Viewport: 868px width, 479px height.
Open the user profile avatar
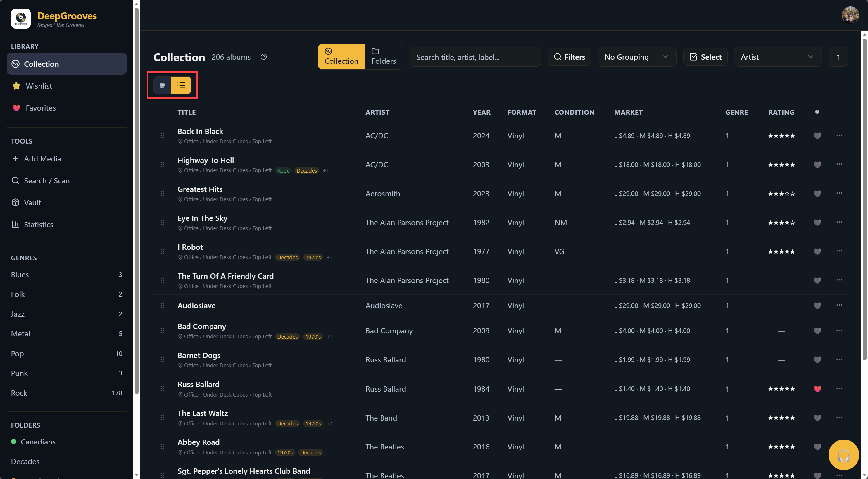tap(850, 15)
